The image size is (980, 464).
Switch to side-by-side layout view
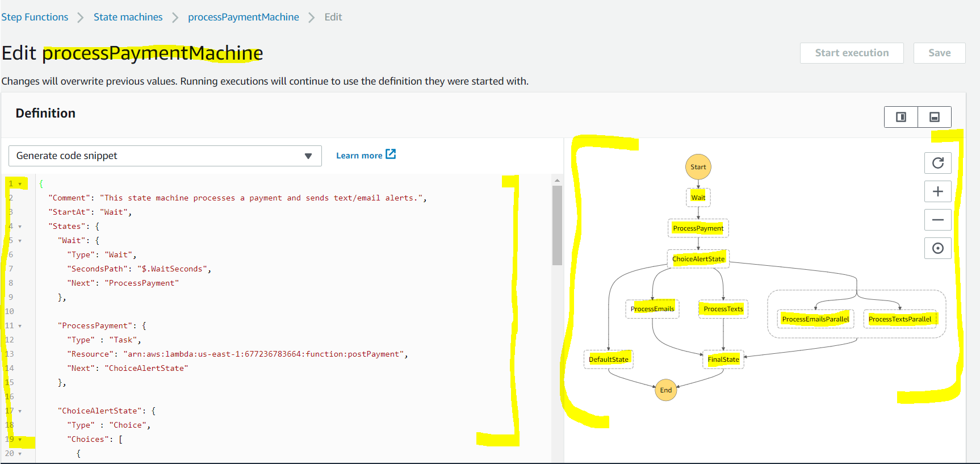(901, 117)
